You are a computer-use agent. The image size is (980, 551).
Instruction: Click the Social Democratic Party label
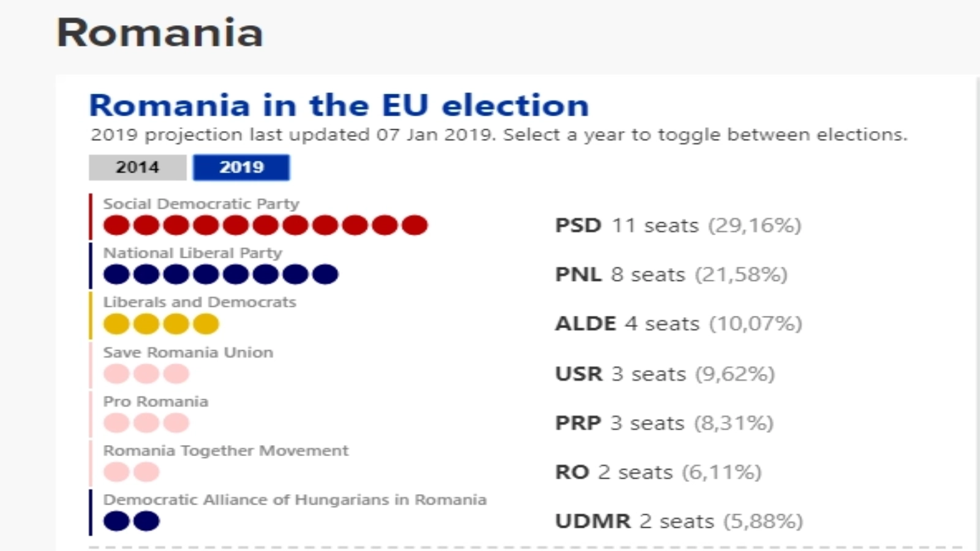(201, 204)
